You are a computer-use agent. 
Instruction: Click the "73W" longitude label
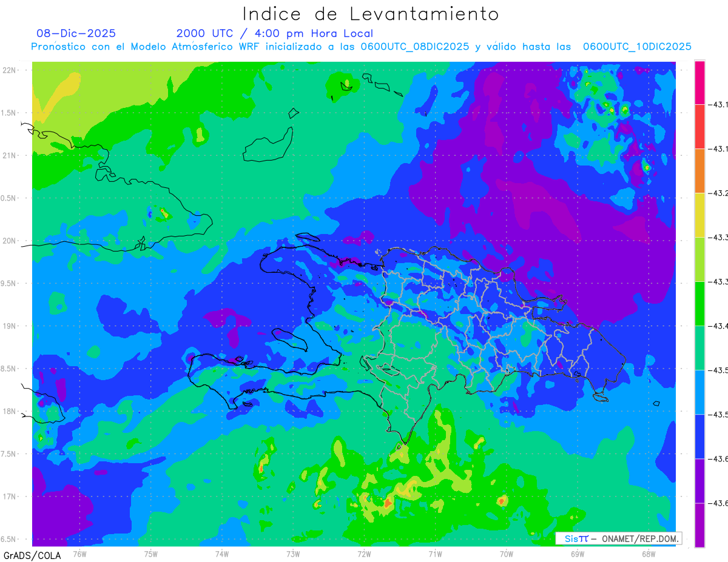[293, 554]
